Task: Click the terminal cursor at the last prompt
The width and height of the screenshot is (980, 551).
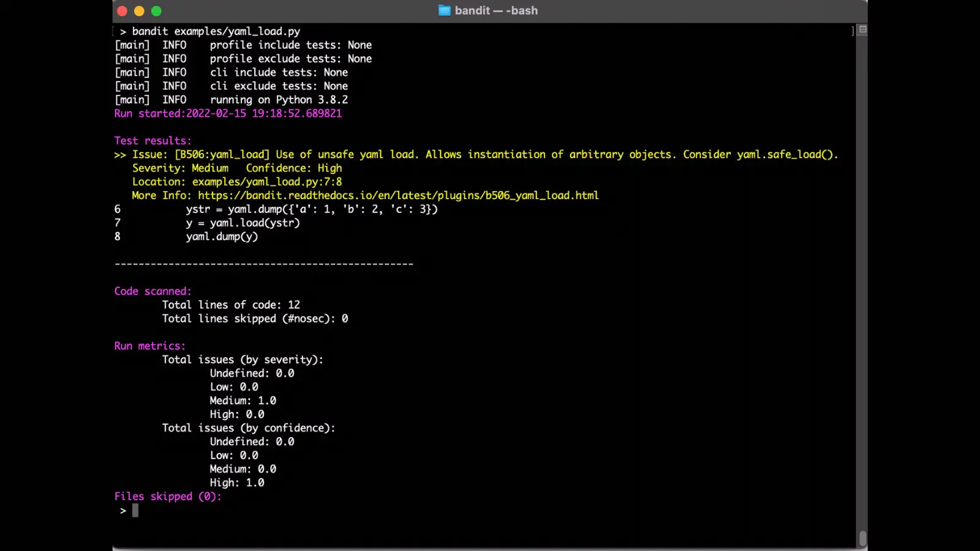Action: tap(135, 511)
